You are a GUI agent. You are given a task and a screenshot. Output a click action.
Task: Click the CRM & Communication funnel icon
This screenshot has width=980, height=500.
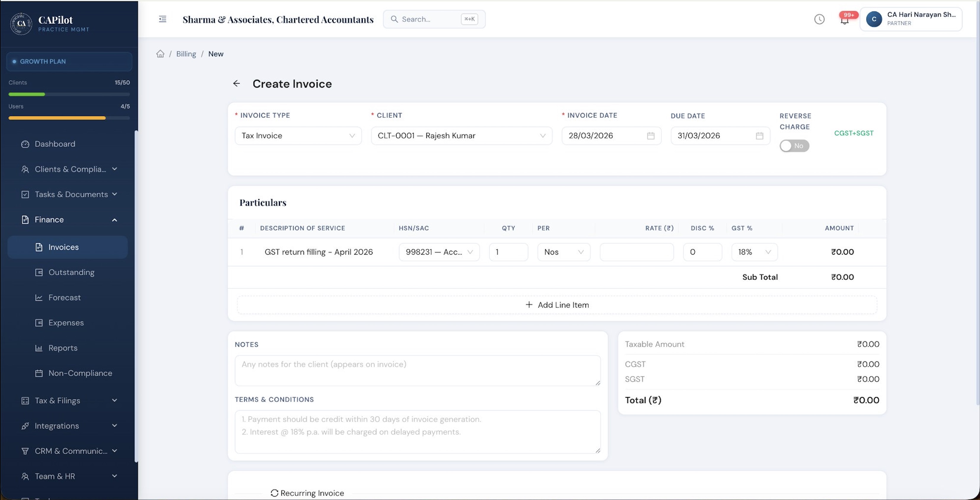click(25, 451)
